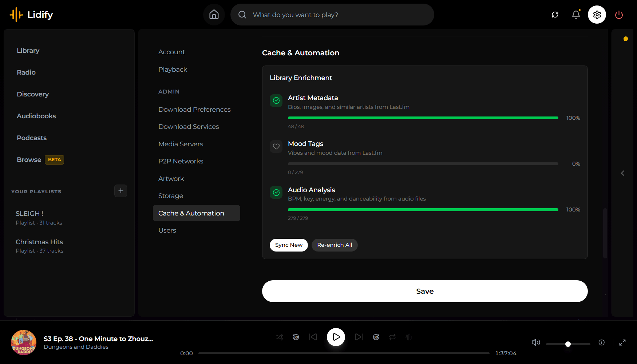Toggle repeat mode
The image size is (637, 364).
coord(392,337)
